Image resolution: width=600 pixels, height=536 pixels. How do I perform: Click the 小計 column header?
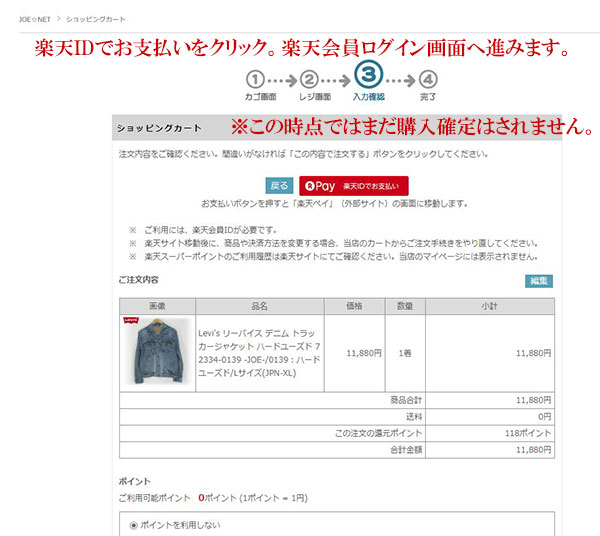(x=490, y=306)
